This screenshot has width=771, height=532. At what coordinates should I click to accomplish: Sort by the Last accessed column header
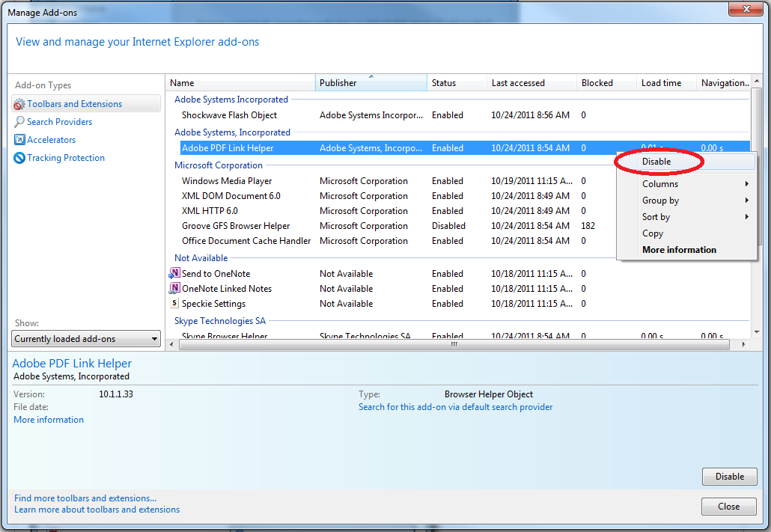coord(531,82)
